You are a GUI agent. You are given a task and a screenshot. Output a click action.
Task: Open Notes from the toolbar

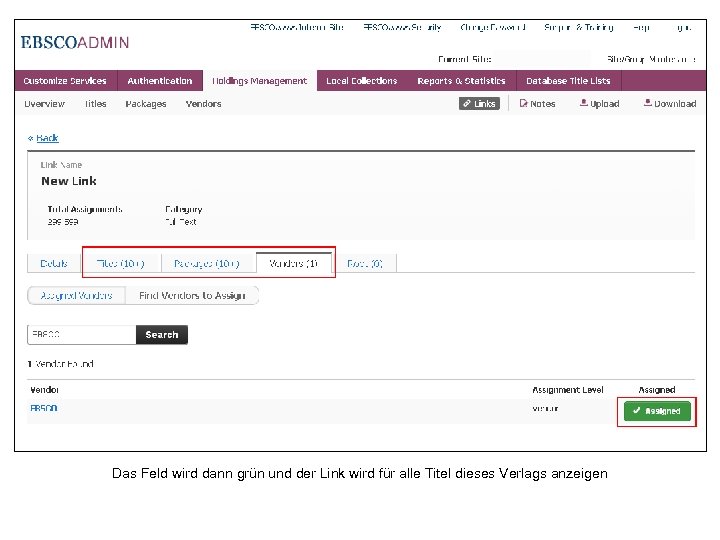click(x=537, y=104)
